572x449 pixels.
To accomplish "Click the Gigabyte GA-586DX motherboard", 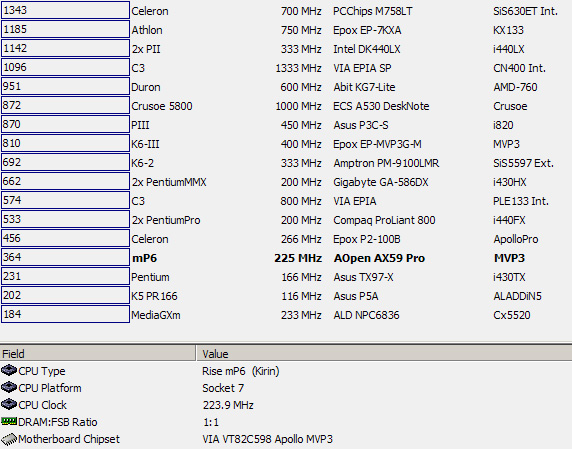I will point(381,182).
